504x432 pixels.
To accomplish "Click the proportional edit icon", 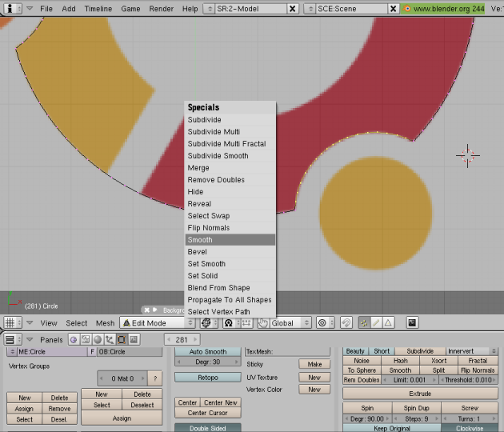I will pyautogui.click(x=325, y=322).
